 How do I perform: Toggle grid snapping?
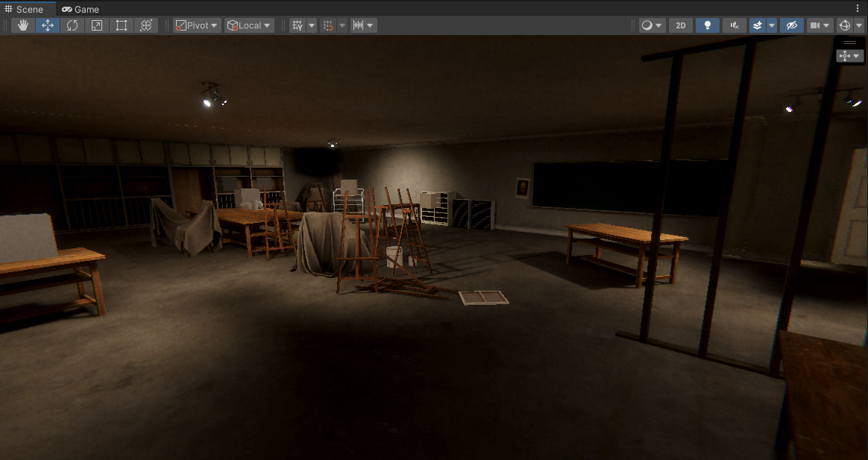328,25
